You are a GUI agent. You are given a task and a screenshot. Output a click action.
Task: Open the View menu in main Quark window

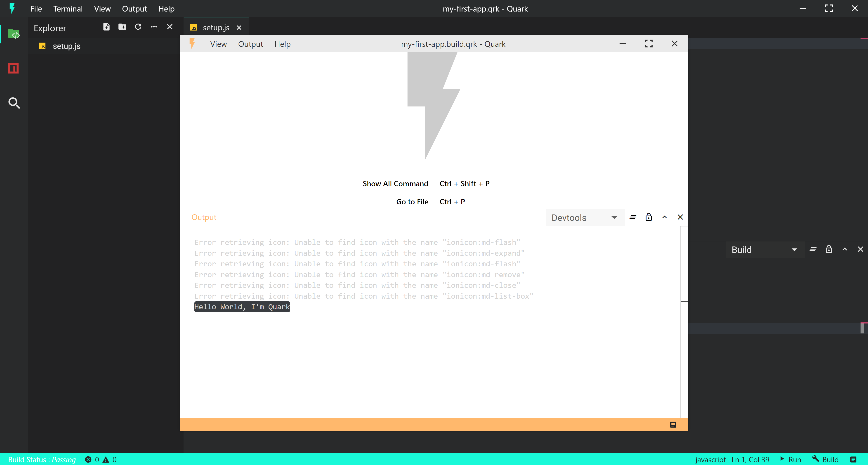102,9
